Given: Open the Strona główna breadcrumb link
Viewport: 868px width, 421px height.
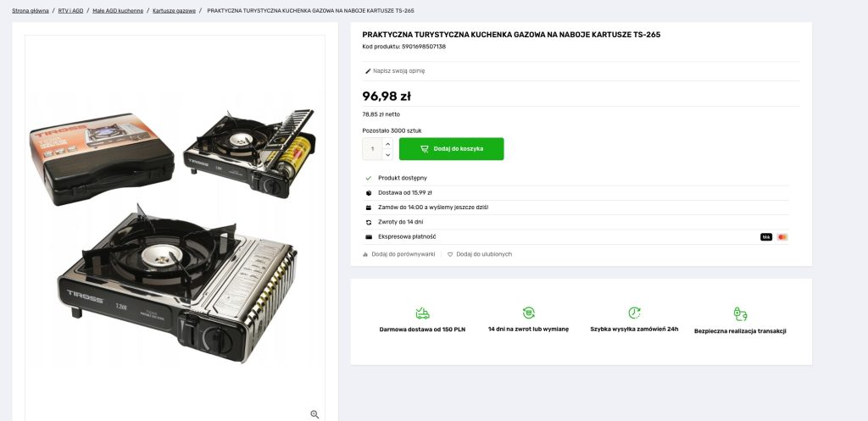Looking at the screenshot, I should coord(31,11).
